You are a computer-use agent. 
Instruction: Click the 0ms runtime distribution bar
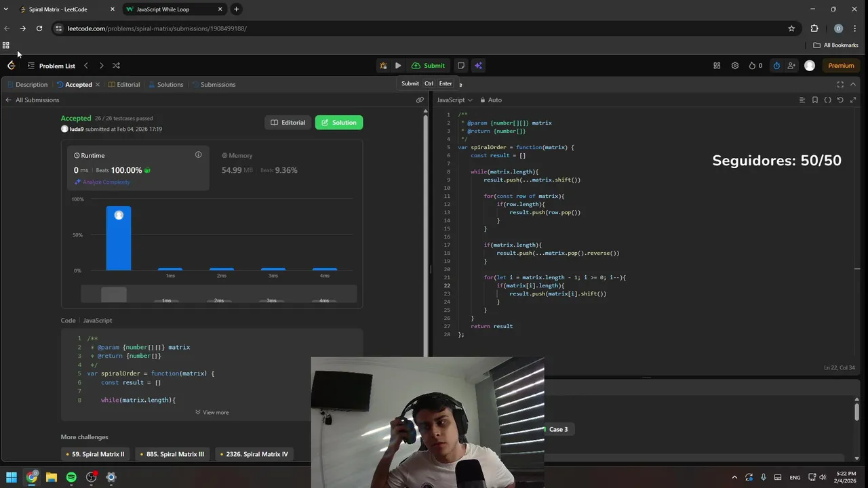pyautogui.click(x=119, y=238)
